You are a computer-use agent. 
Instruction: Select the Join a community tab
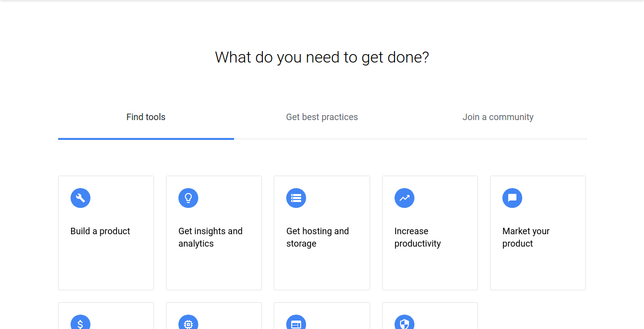point(498,117)
